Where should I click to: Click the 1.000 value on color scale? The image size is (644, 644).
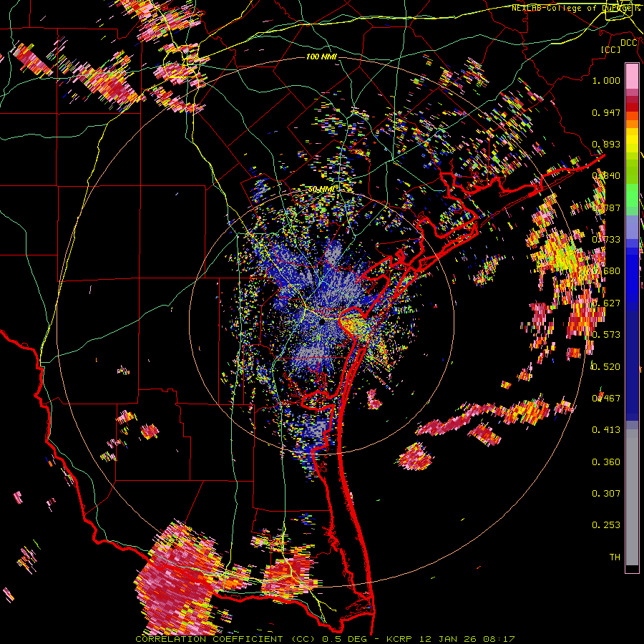coord(606,80)
